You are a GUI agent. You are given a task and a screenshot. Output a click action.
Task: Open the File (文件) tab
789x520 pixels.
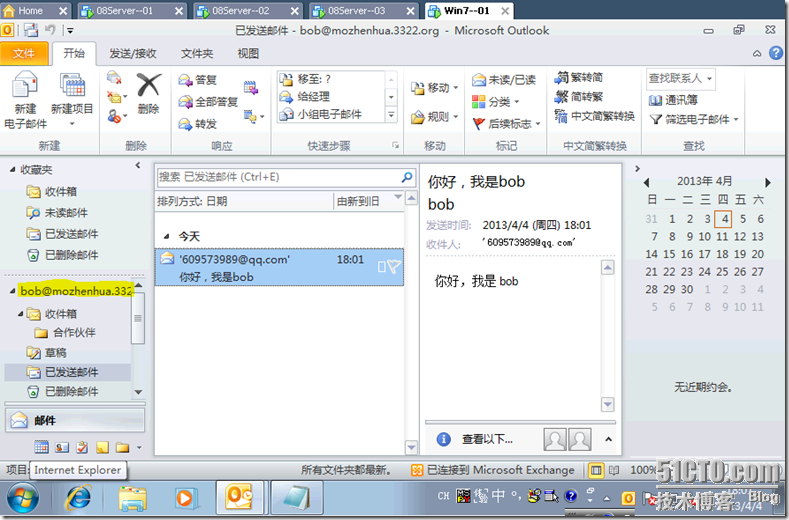click(x=24, y=54)
